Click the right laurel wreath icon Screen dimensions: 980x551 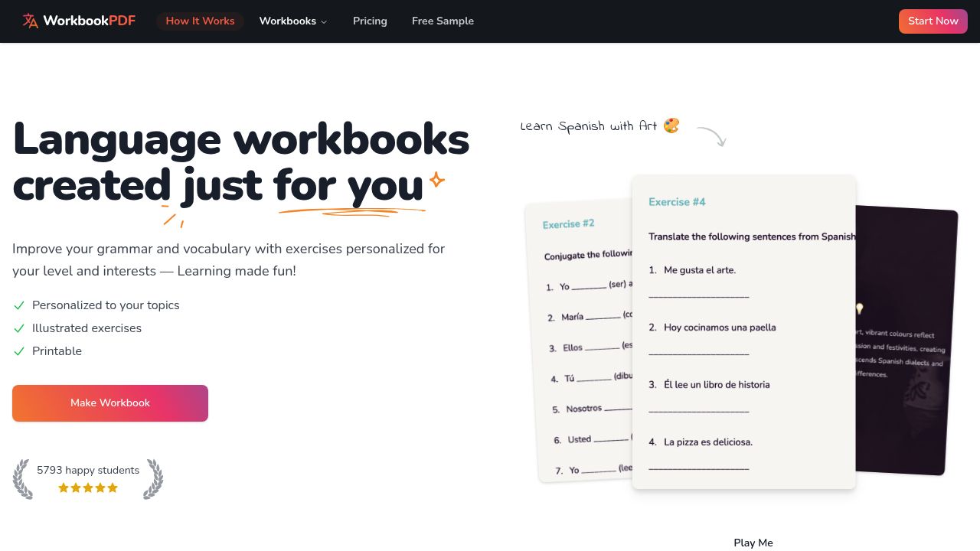click(154, 479)
